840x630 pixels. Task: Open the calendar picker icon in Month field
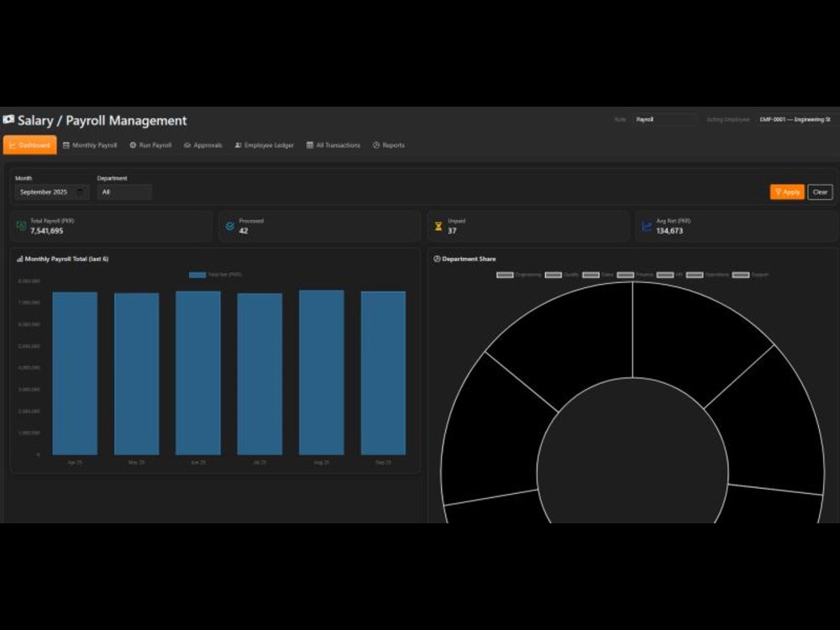coord(80,192)
